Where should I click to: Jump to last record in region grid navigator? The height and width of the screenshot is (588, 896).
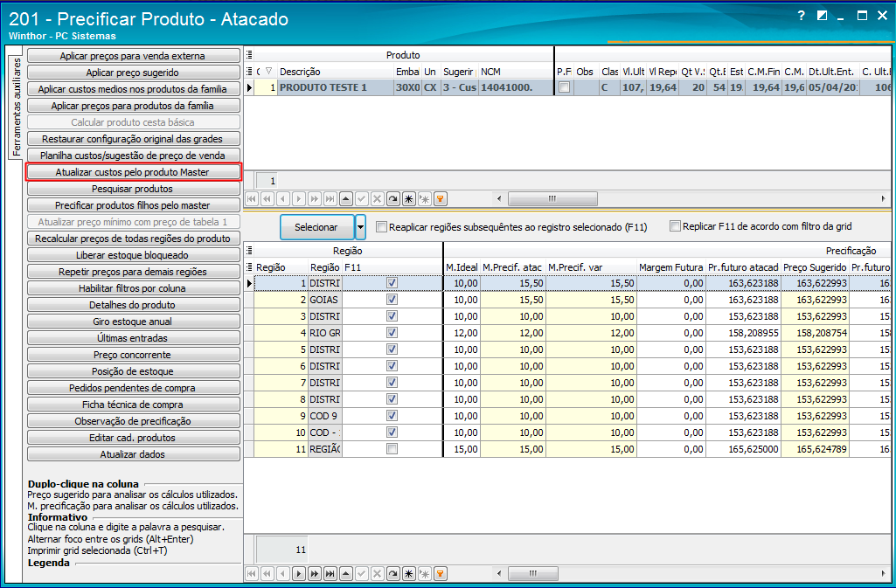[330, 573]
